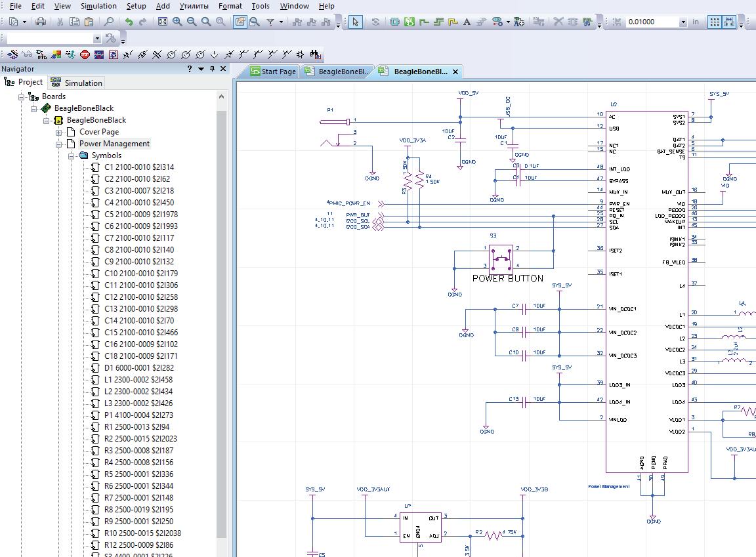Screen dimensions: 756x557
Task: Click the 0.01000 grid value field
Action: [652, 22]
